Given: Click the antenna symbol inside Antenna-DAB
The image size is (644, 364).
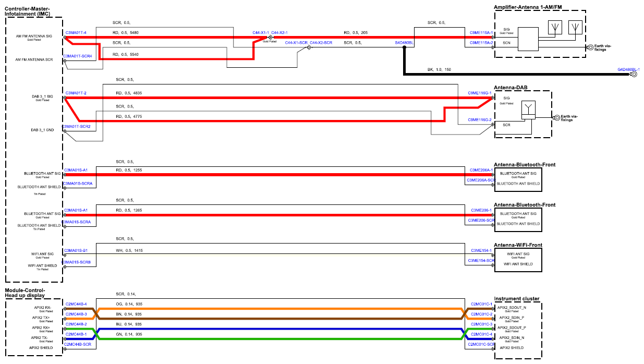Looking at the screenshot, I should tap(529, 108).
